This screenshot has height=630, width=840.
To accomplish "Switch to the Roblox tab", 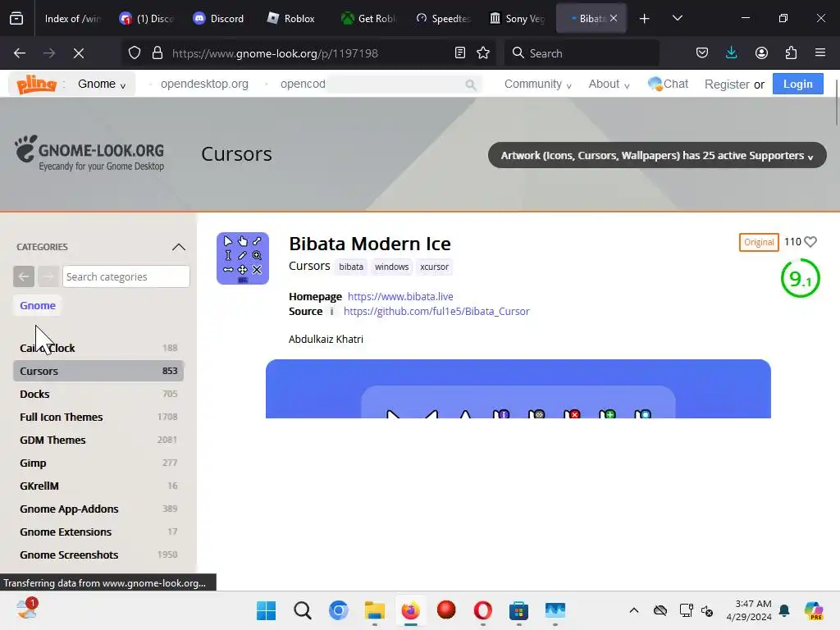I will click(x=291, y=19).
